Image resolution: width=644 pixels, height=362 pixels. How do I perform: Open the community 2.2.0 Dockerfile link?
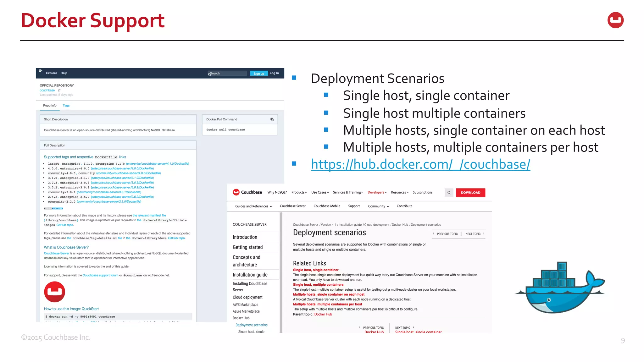click(109, 202)
